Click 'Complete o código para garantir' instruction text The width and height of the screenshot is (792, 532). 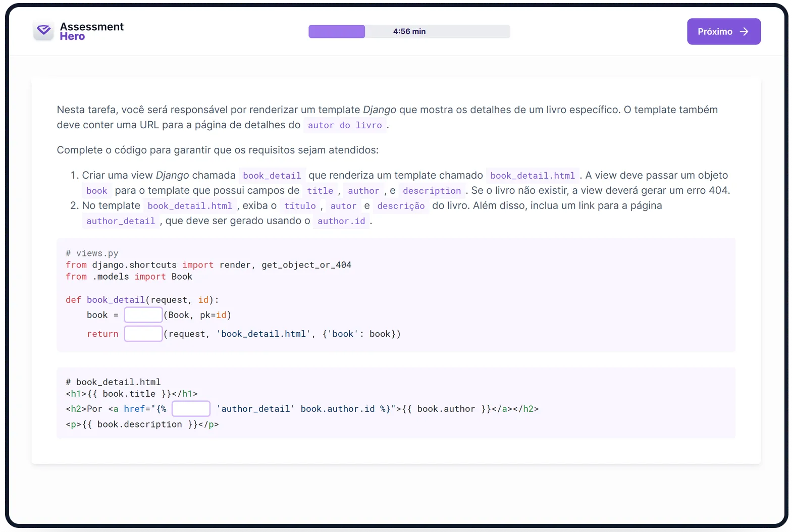pyautogui.click(x=218, y=150)
